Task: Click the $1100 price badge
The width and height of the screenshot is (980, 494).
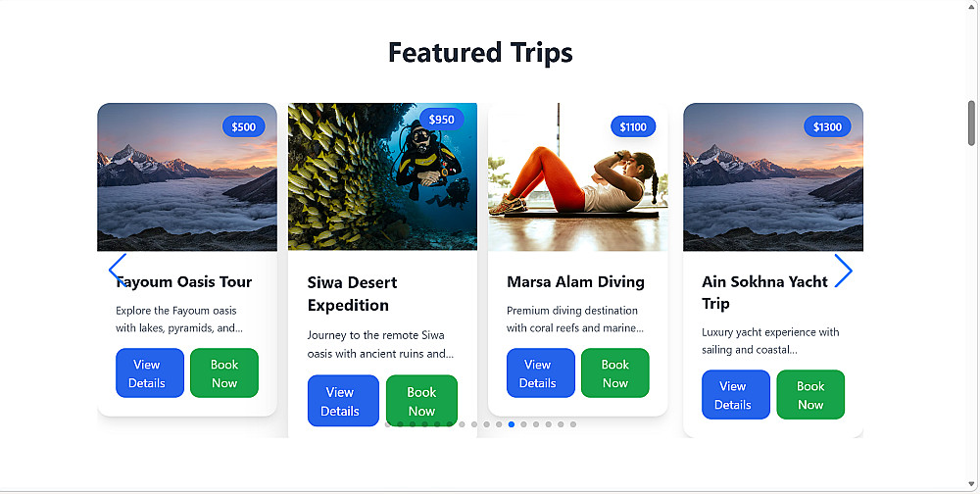Action: click(x=633, y=127)
